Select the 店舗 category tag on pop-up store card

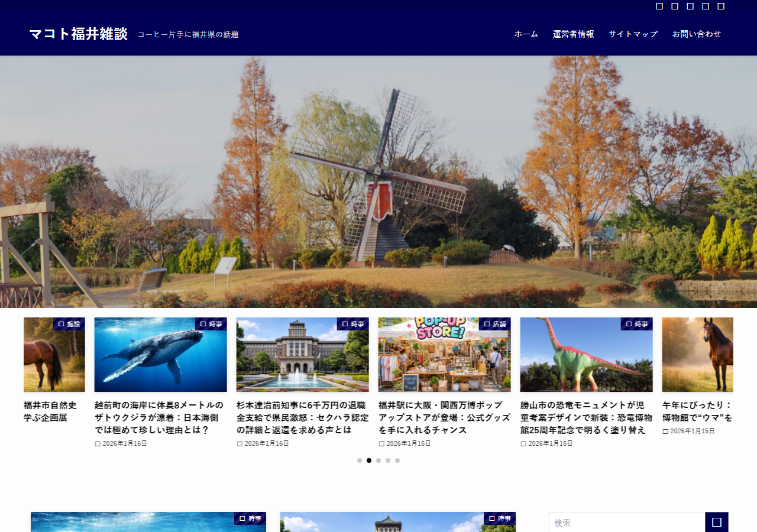pos(495,324)
